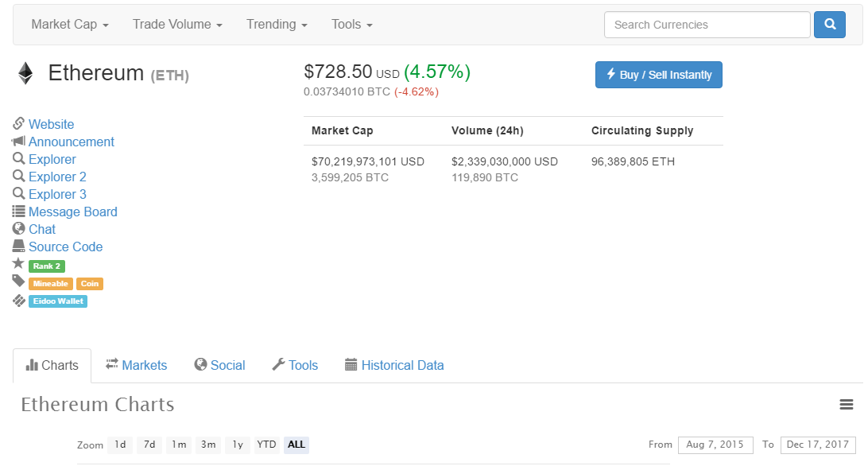Screen dimensions: 868x466
Task: Expand the Trending dropdown
Action: coord(277,25)
